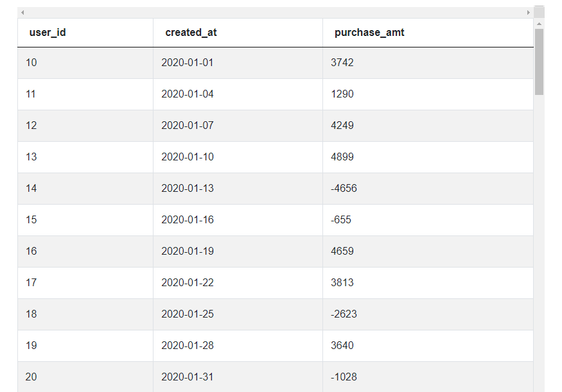Click the purchase amount -4656 cell

point(344,188)
